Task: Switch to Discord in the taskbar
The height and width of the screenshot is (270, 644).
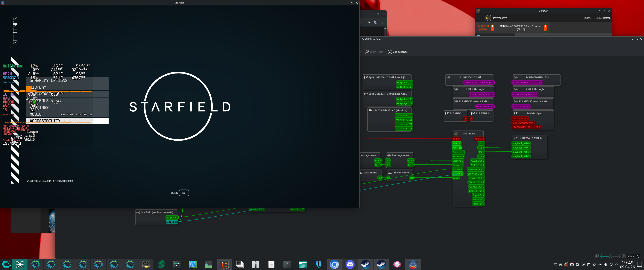Action: coord(350,264)
